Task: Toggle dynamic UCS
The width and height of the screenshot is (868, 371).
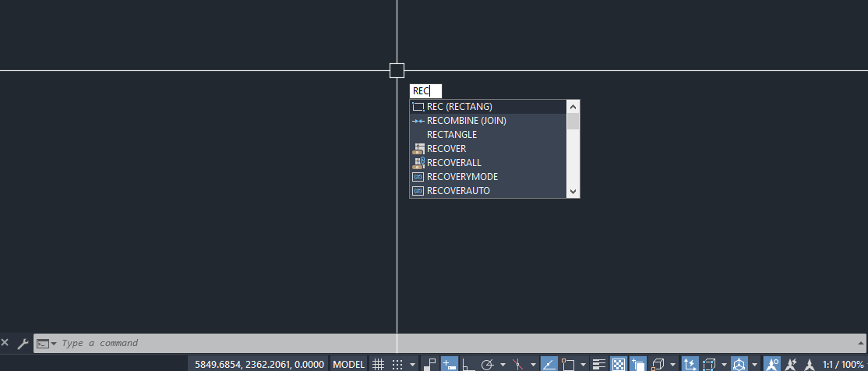Action: point(690,364)
